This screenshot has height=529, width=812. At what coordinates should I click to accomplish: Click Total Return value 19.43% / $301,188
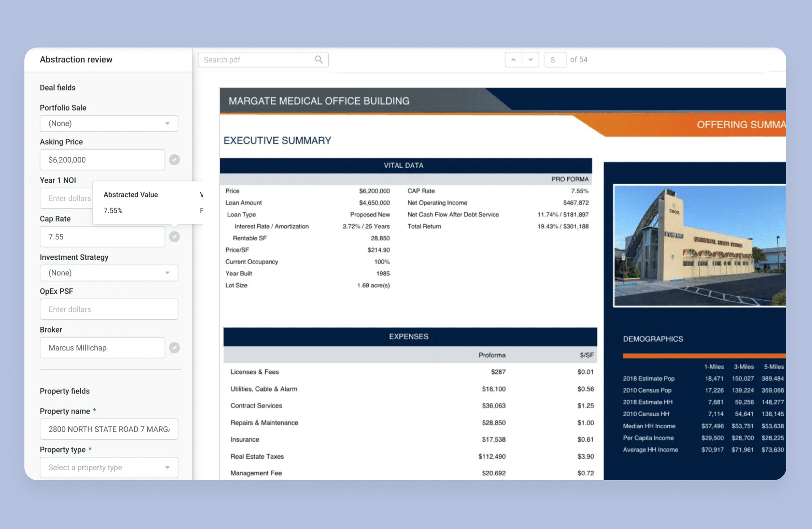[563, 226]
